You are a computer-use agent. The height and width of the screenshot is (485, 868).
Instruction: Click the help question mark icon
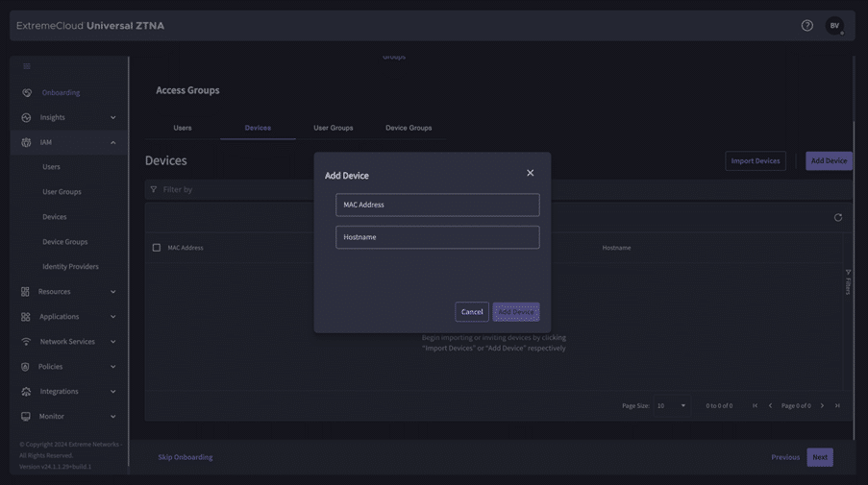click(806, 26)
